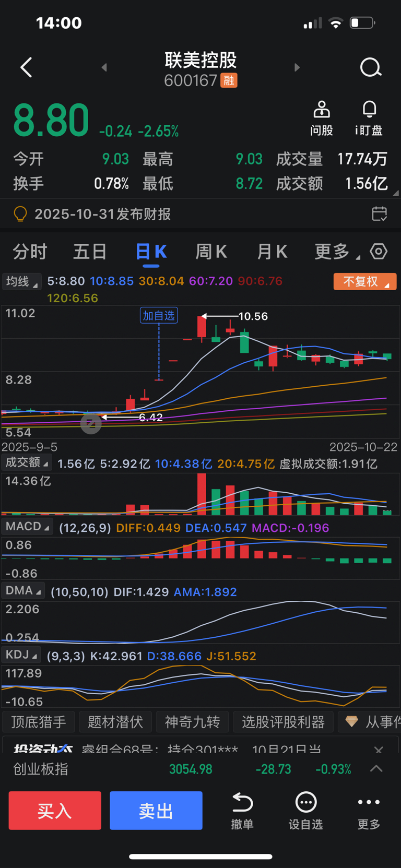
Task: Open the 均线 indicator dropdown
Action: click(21, 282)
